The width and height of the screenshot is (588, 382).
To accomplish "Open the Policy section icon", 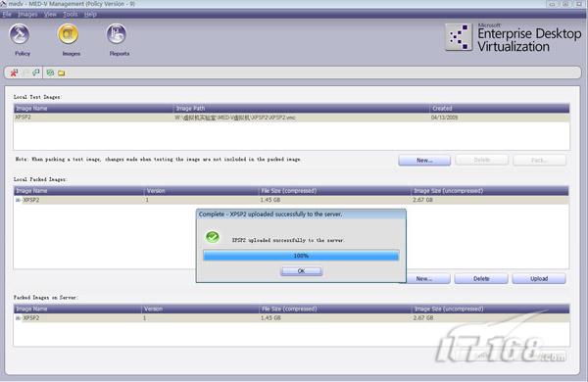I will pyautogui.click(x=20, y=34).
